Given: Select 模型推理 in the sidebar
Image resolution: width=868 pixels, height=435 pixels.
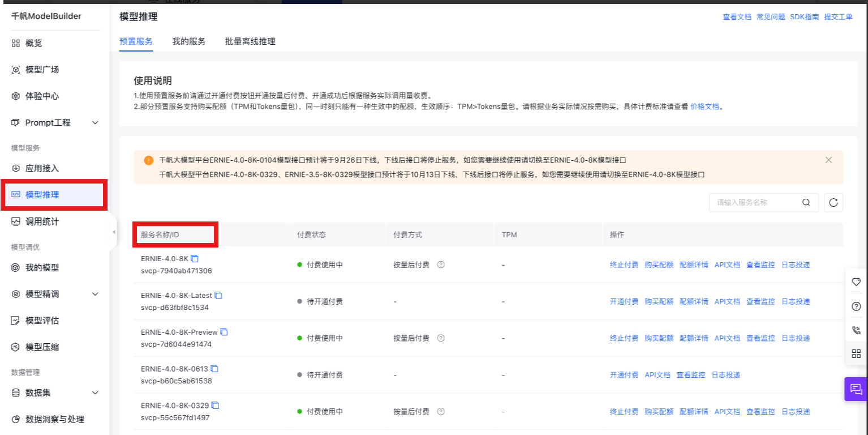Looking at the screenshot, I should tap(54, 195).
